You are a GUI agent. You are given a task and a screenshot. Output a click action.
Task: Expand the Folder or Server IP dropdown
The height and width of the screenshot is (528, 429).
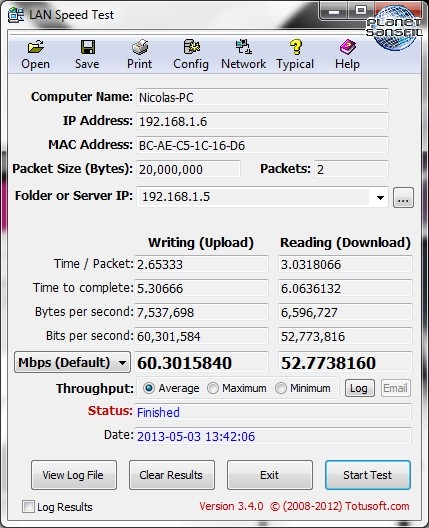click(x=380, y=198)
